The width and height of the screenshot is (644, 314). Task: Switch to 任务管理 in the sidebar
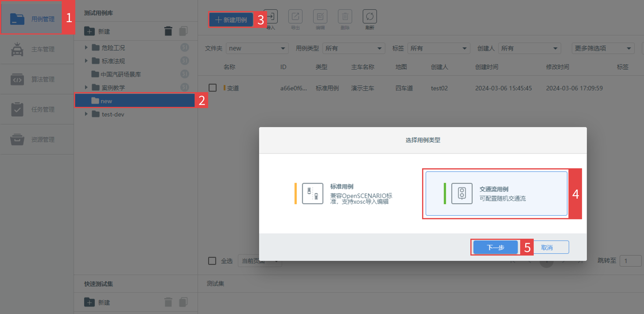[x=37, y=109]
